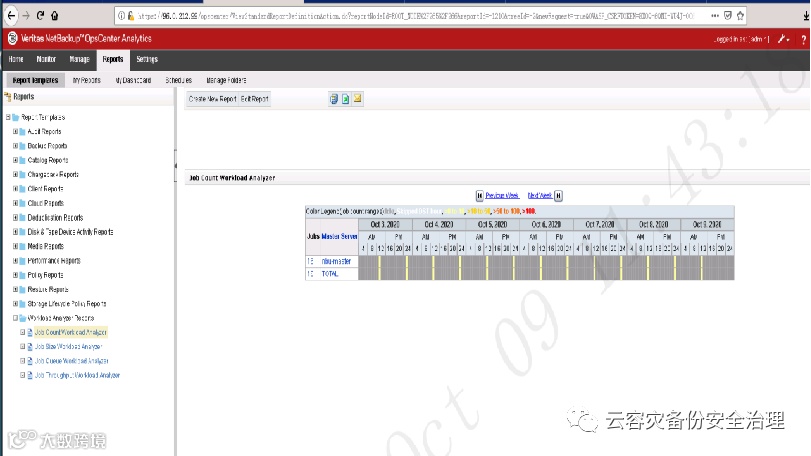Select Storage Lifecycle Policy Reports

[x=67, y=303]
